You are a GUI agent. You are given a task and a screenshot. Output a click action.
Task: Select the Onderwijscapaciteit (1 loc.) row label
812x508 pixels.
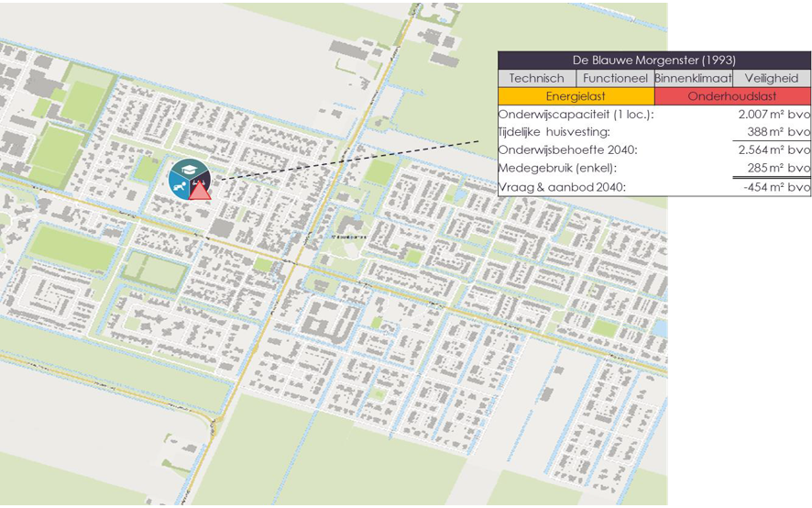coord(576,116)
